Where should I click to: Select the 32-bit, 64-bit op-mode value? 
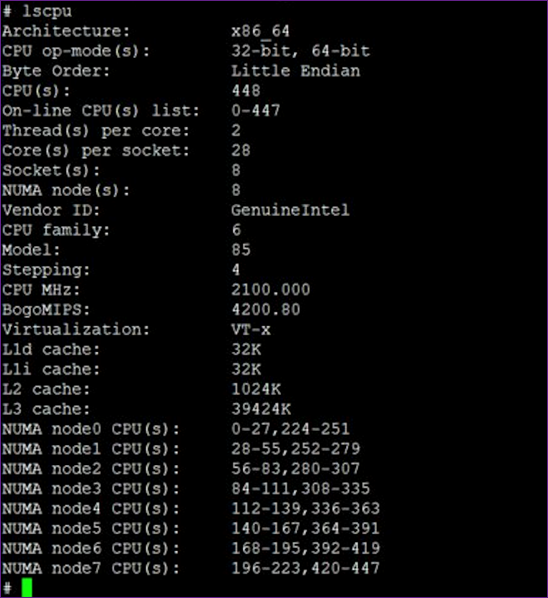coord(301,51)
